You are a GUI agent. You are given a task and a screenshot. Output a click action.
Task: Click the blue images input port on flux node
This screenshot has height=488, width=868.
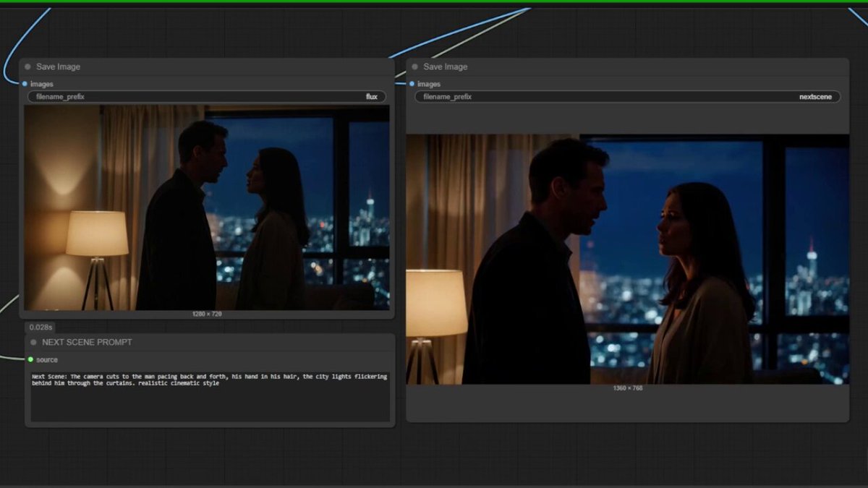point(25,84)
